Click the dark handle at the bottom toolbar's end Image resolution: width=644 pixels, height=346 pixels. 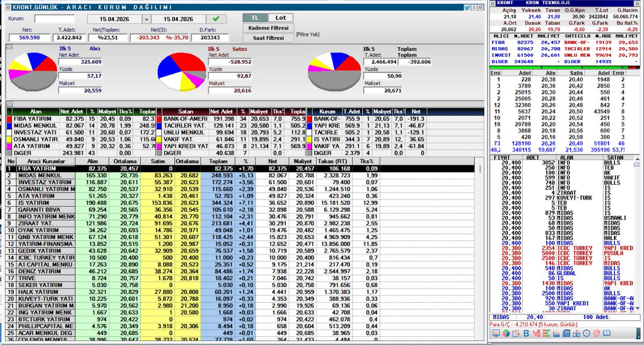[638, 334]
